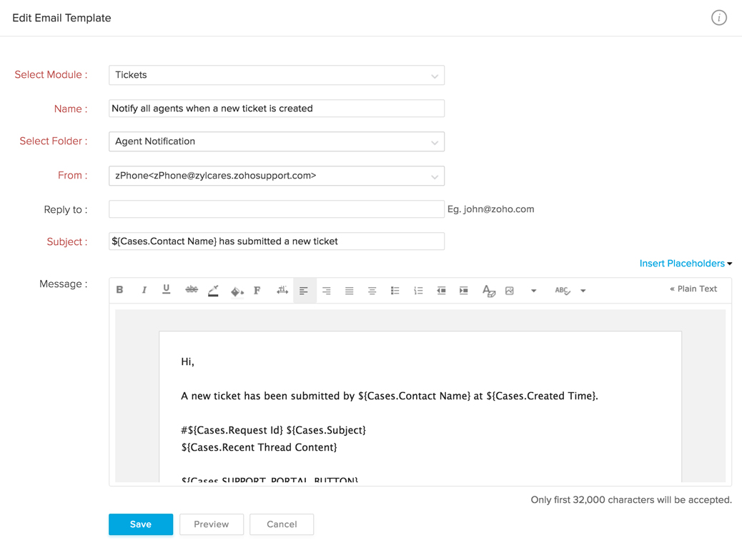
Task: Open the Select Module dropdown
Action: 277,75
